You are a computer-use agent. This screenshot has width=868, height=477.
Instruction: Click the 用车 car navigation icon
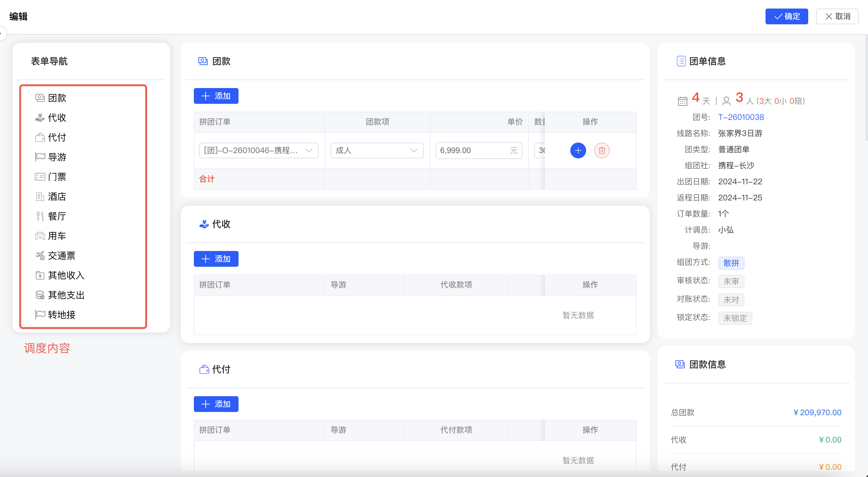coord(40,236)
